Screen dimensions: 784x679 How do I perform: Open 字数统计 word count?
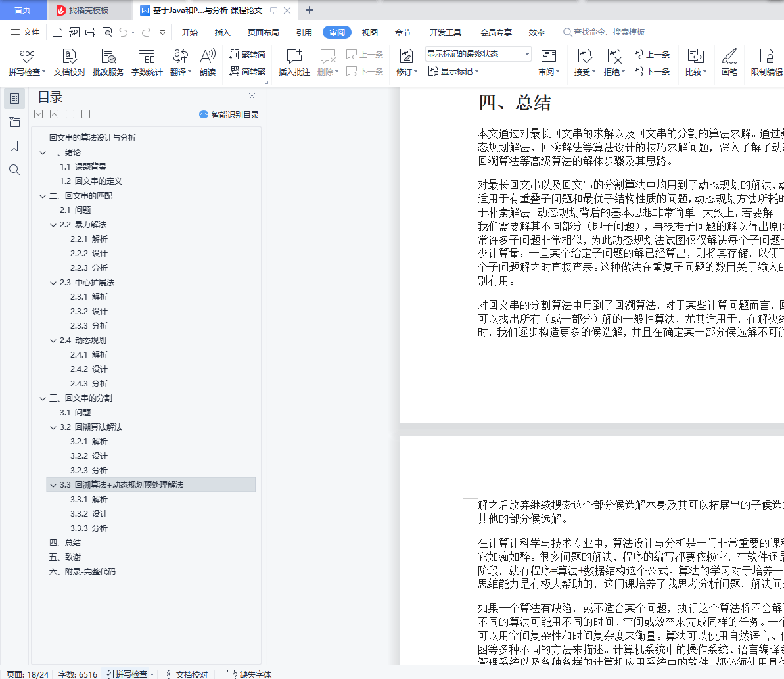147,62
